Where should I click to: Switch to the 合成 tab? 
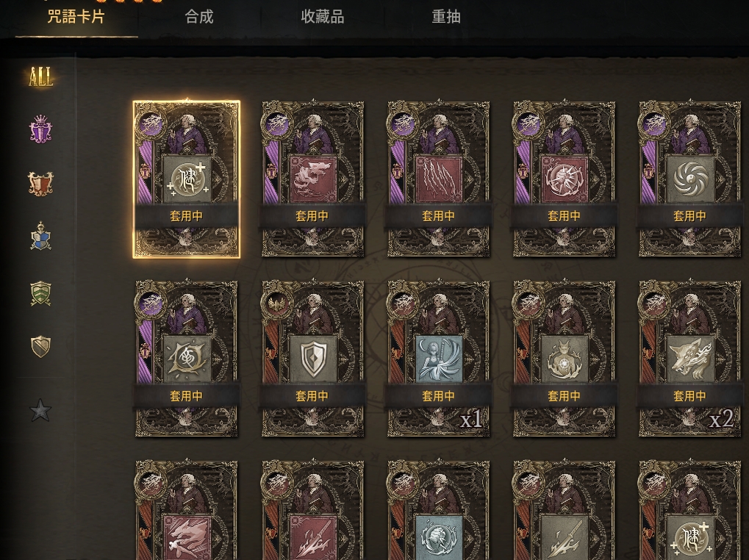[x=199, y=17]
